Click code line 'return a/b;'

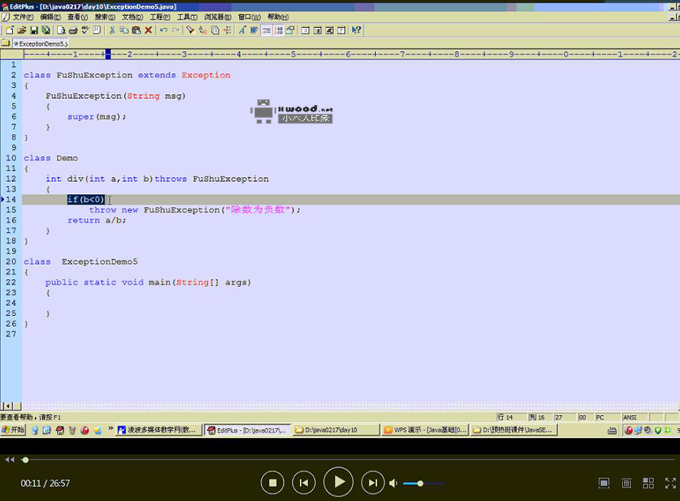97,220
